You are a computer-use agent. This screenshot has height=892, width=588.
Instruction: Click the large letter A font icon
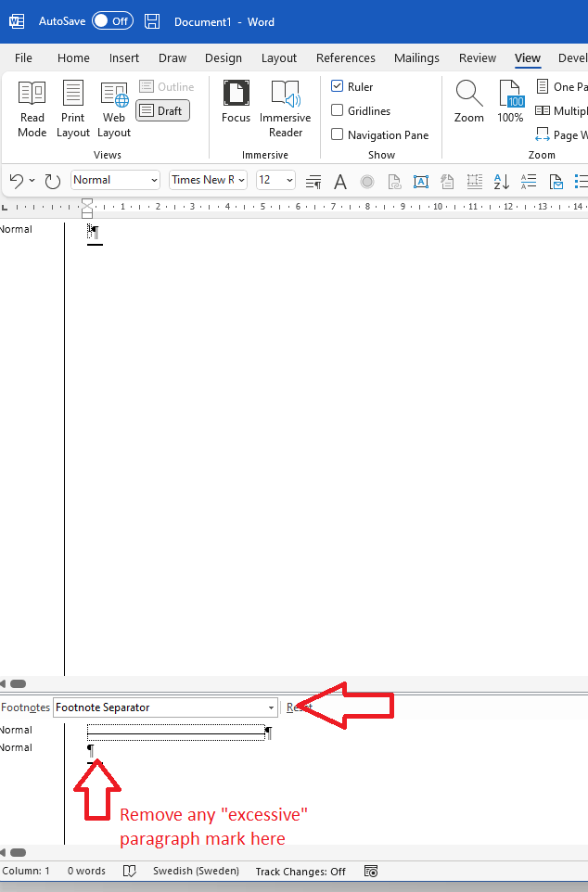tap(339, 182)
